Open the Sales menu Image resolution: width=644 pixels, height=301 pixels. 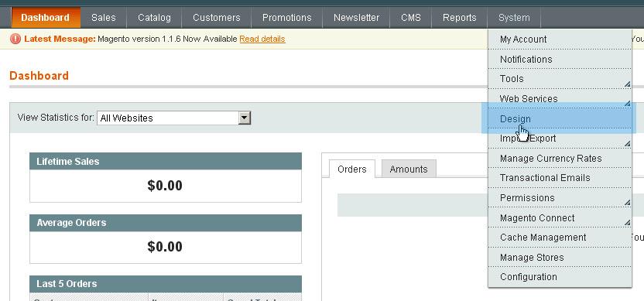coord(104,18)
